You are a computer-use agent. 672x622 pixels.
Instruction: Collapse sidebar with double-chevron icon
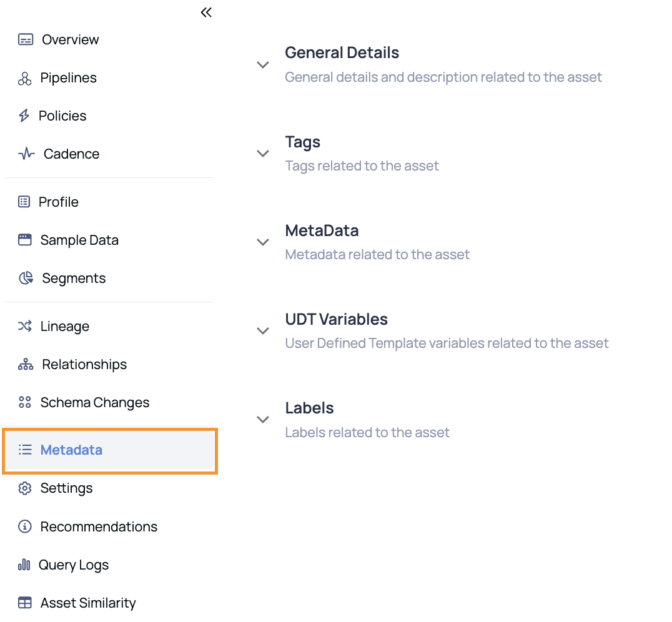click(206, 12)
